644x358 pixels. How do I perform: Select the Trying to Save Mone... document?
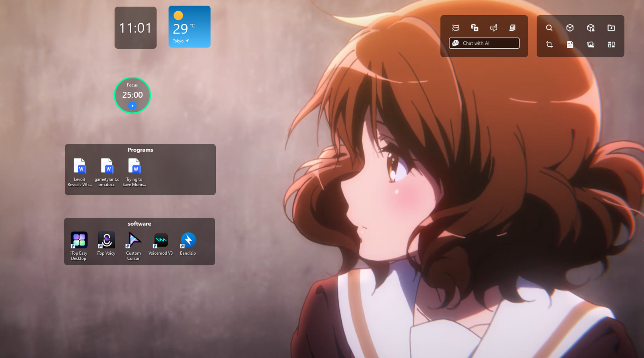click(x=134, y=172)
